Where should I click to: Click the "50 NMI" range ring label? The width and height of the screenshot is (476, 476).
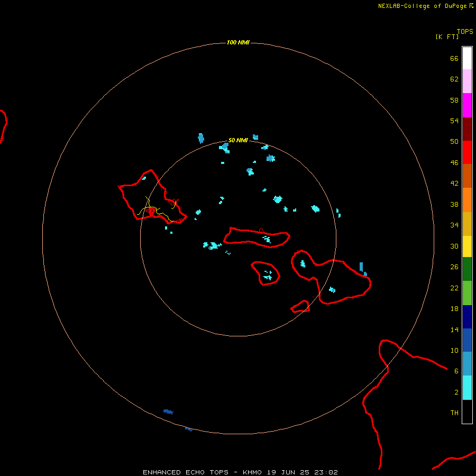coord(238,140)
